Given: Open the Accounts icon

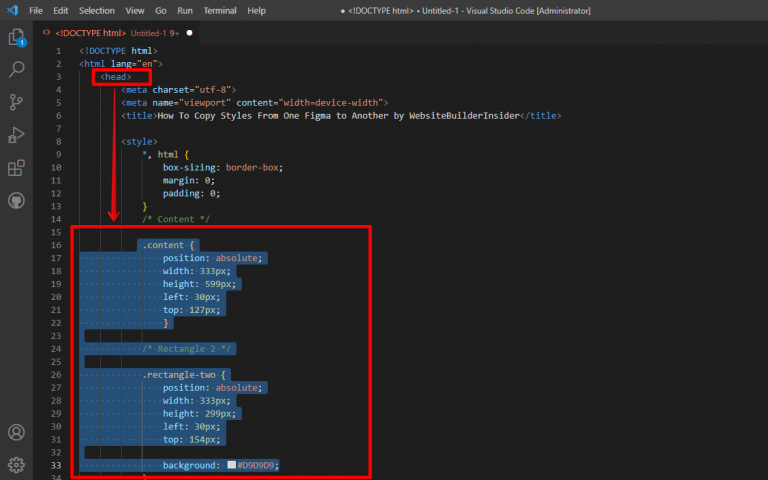Looking at the screenshot, I should click(16, 433).
